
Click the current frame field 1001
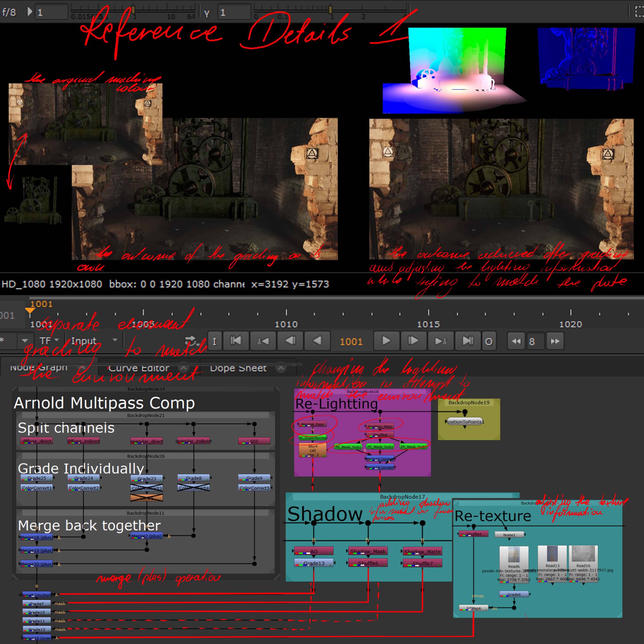(351, 341)
